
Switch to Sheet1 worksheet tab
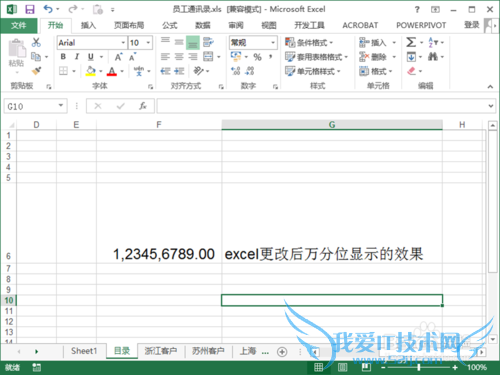84,351
